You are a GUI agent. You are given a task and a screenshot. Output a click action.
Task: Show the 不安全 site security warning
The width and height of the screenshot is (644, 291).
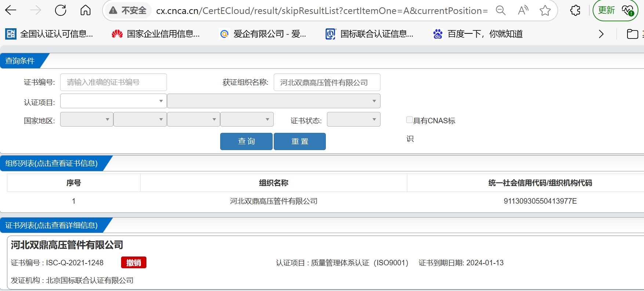[128, 11]
